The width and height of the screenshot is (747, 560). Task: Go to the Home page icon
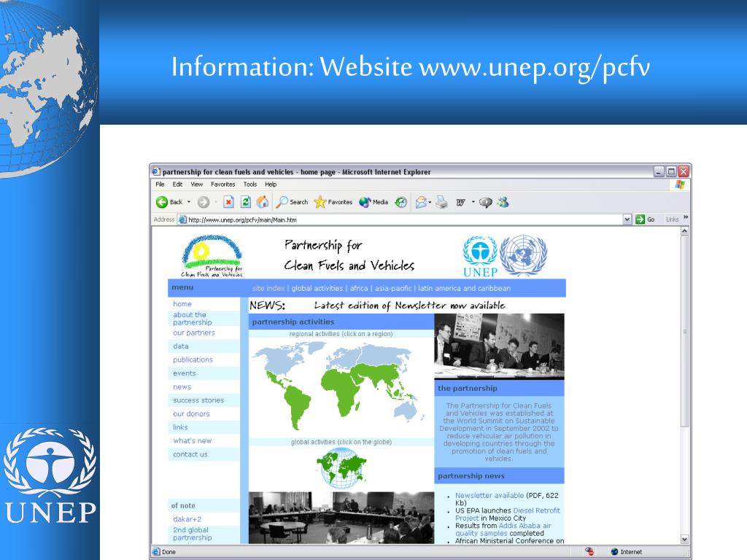263,203
